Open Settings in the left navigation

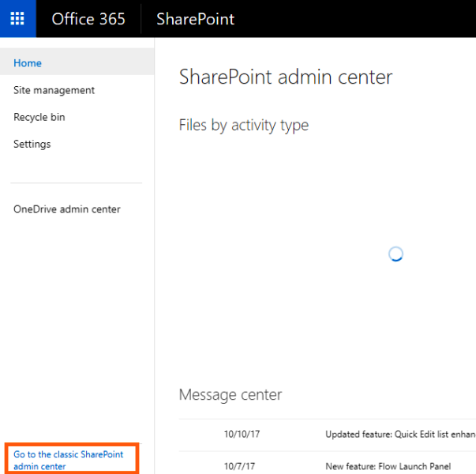(x=32, y=144)
